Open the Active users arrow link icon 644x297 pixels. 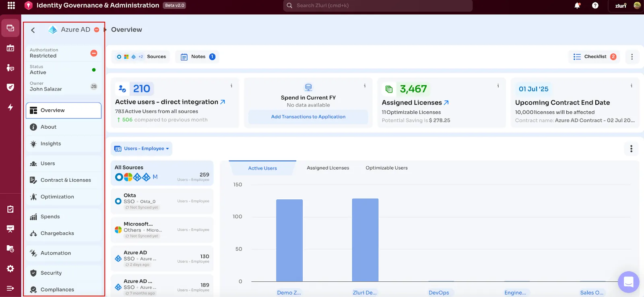(x=223, y=102)
